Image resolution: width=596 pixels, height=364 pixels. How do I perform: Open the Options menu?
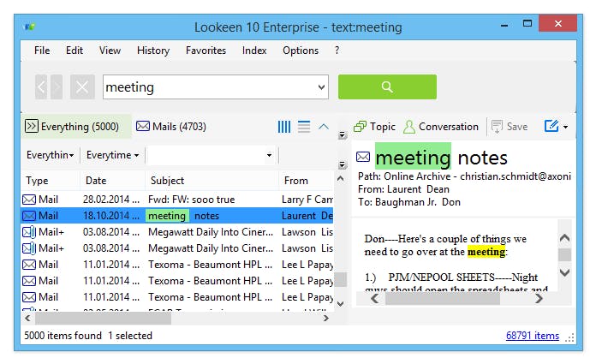301,51
